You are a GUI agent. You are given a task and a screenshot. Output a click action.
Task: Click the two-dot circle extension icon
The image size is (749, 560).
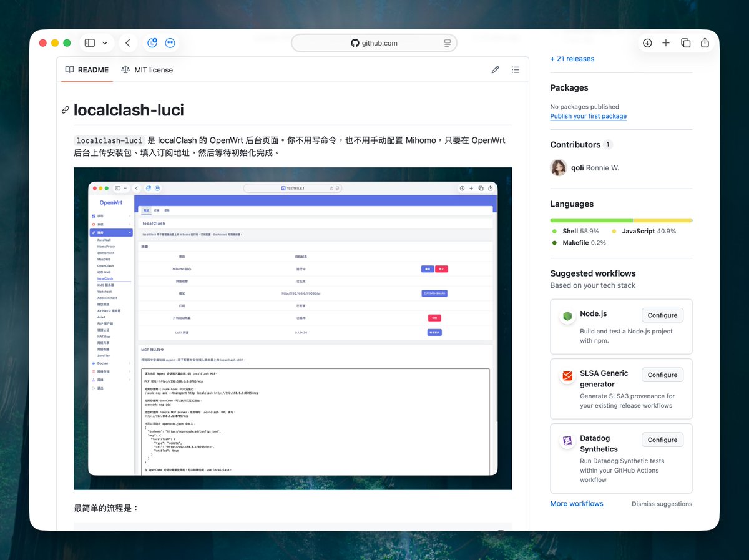(170, 43)
